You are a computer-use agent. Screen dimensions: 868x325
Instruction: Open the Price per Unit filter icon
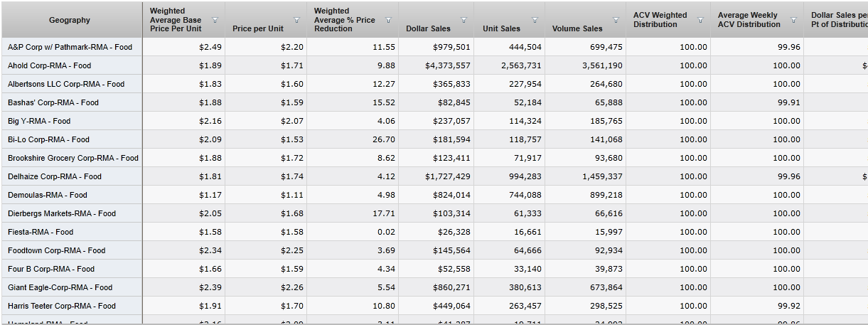click(297, 20)
